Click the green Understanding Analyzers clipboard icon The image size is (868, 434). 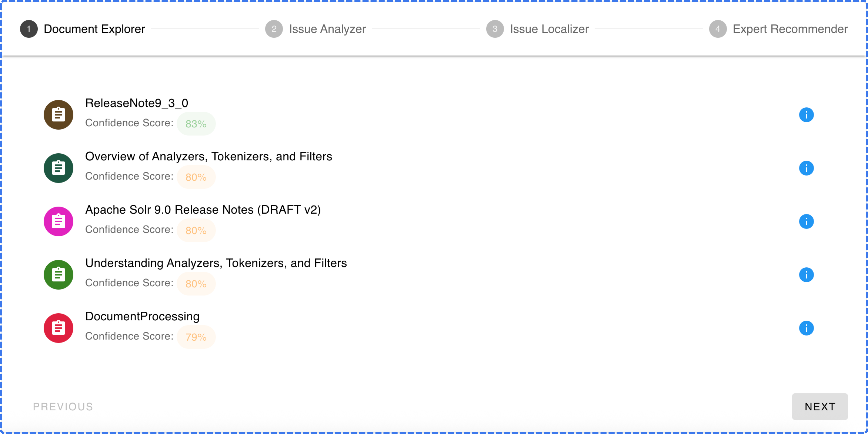click(58, 275)
